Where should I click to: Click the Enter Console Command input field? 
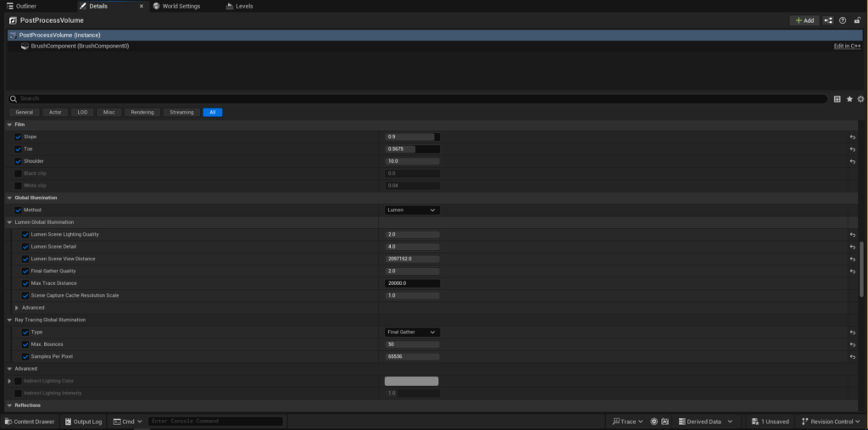click(215, 422)
